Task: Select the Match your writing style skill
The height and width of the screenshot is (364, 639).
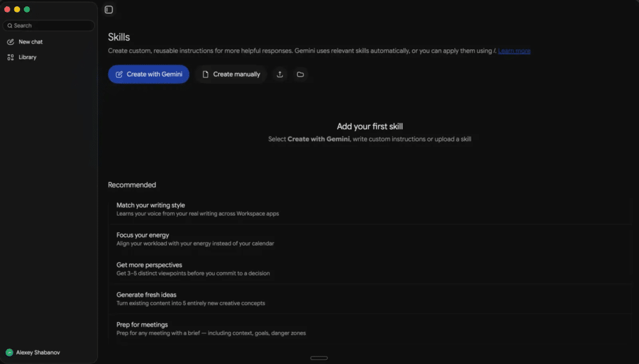Action: coord(369,209)
